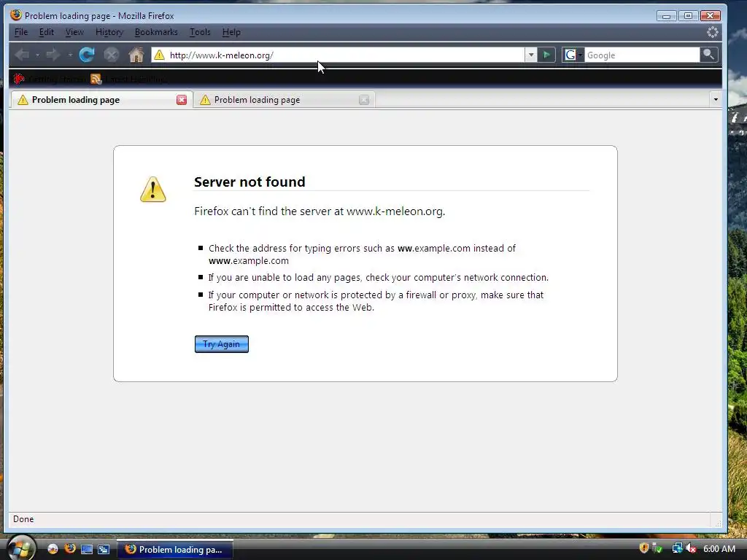Select the first Problem loading page tab
The width and height of the screenshot is (747, 560).
tap(101, 100)
